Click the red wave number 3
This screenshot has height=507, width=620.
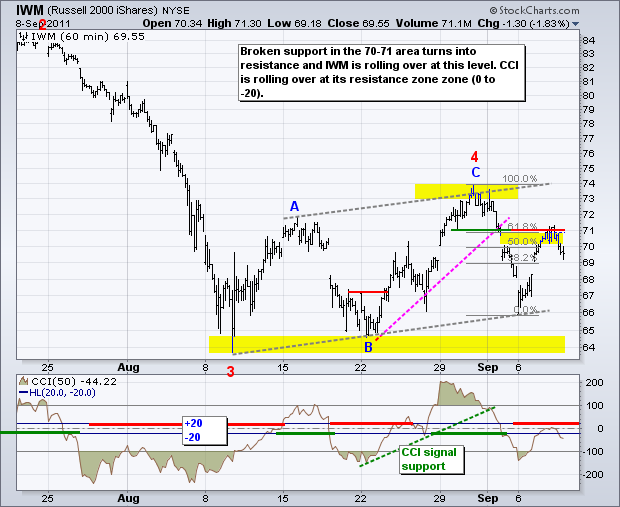click(231, 372)
